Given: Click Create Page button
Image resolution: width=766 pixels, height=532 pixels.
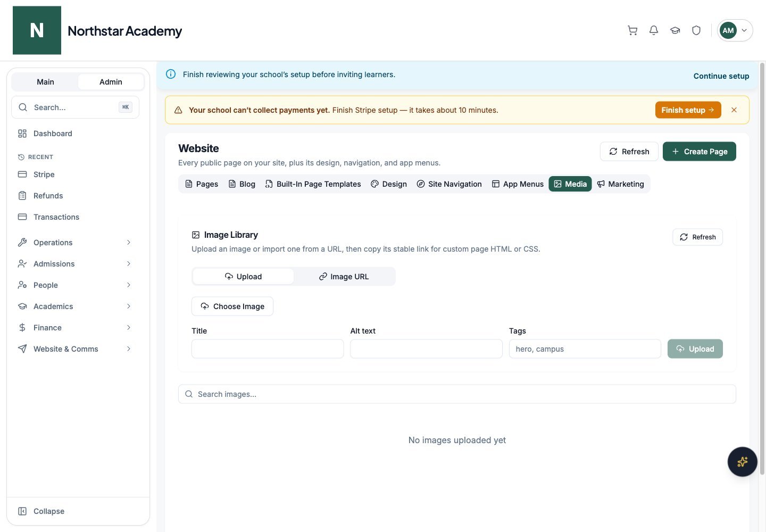Looking at the screenshot, I should coord(700,152).
